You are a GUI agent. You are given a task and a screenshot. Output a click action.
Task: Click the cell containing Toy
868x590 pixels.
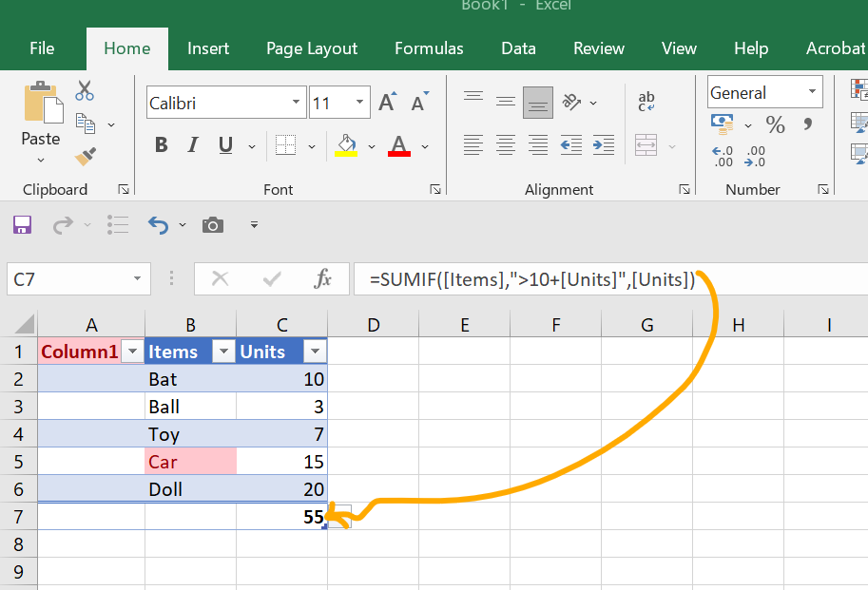[x=190, y=434]
